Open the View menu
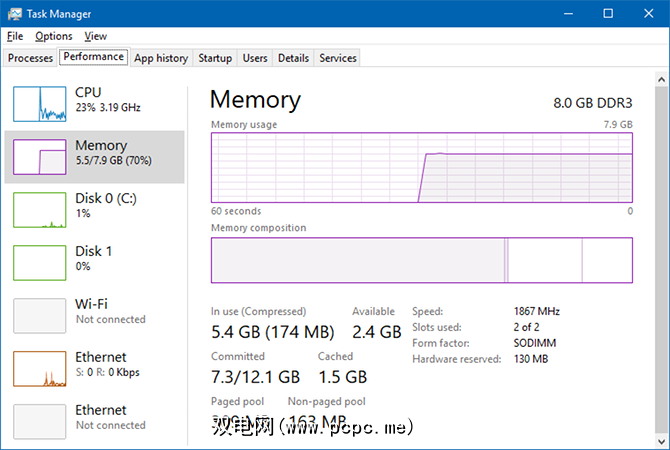Screen dimensions: 670x450 pos(96,36)
